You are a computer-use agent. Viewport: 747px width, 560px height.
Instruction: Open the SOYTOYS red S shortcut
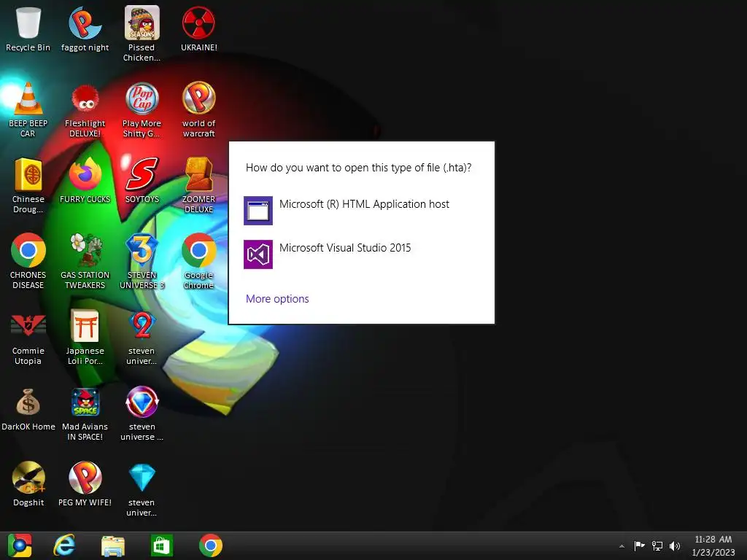[x=142, y=174]
